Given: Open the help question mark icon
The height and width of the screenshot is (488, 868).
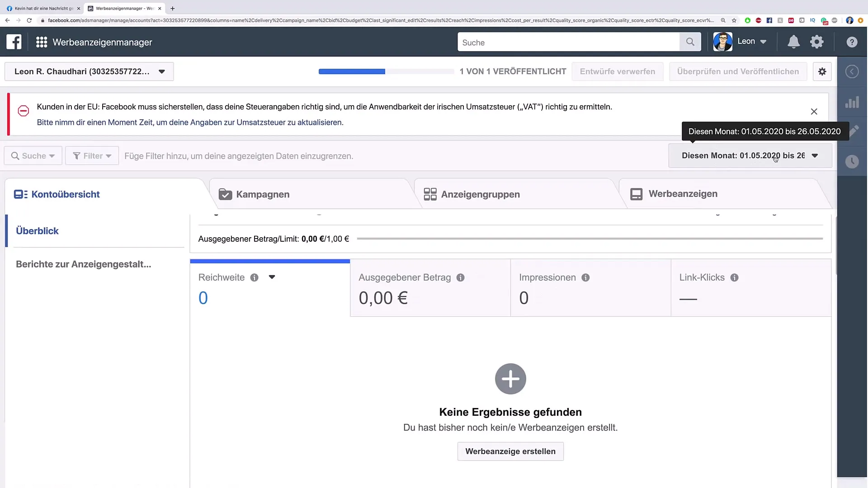Looking at the screenshot, I should coord(852,42).
